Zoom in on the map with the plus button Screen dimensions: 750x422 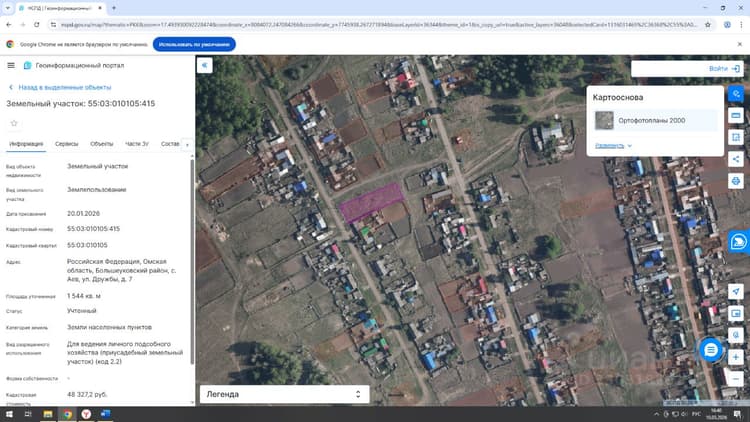point(736,357)
